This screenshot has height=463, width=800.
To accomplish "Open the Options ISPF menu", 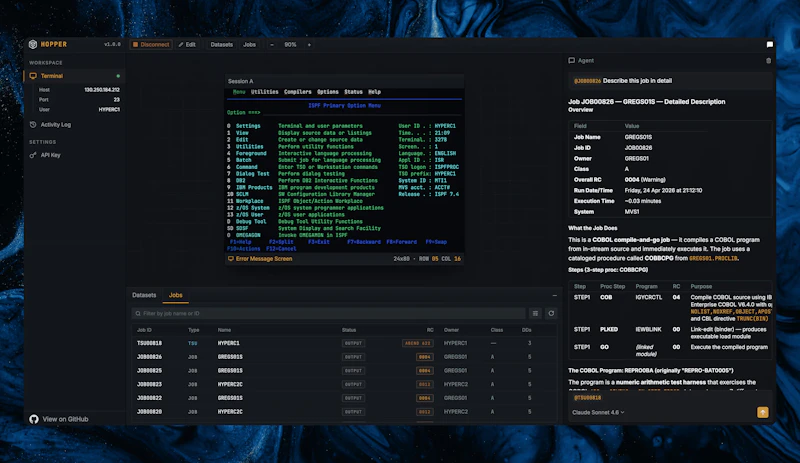I will click(328, 92).
